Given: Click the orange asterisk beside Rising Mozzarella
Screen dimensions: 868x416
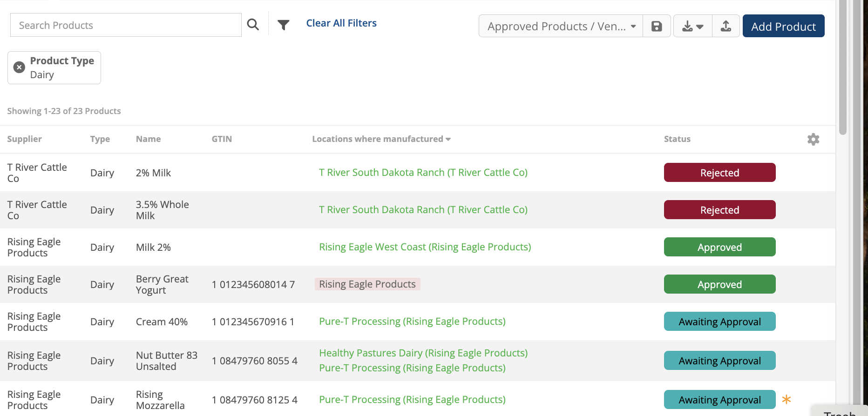Looking at the screenshot, I should pyautogui.click(x=787, y=399).
